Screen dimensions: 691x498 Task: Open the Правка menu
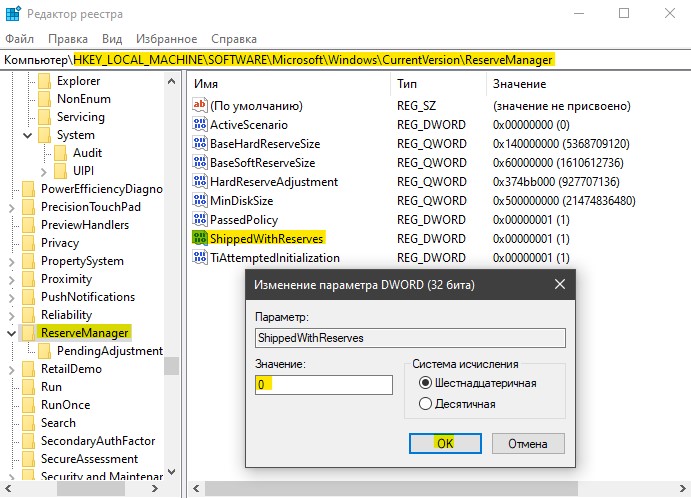point(68,39)
